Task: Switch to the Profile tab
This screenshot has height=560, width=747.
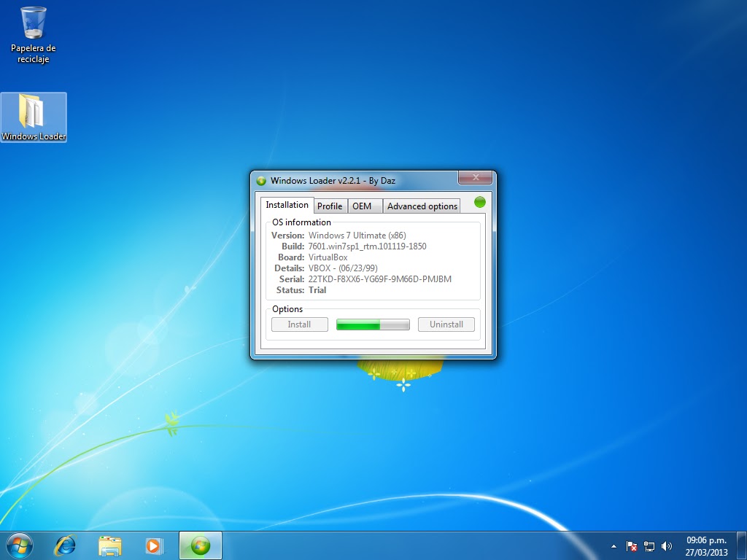Action: pyautogui.click(x=330, y=206)
